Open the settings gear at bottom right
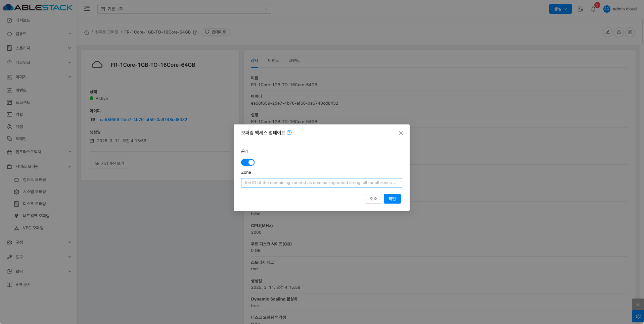Image resolution: width=644 pixels, height=324 pixels. click(x=638, y=316)
